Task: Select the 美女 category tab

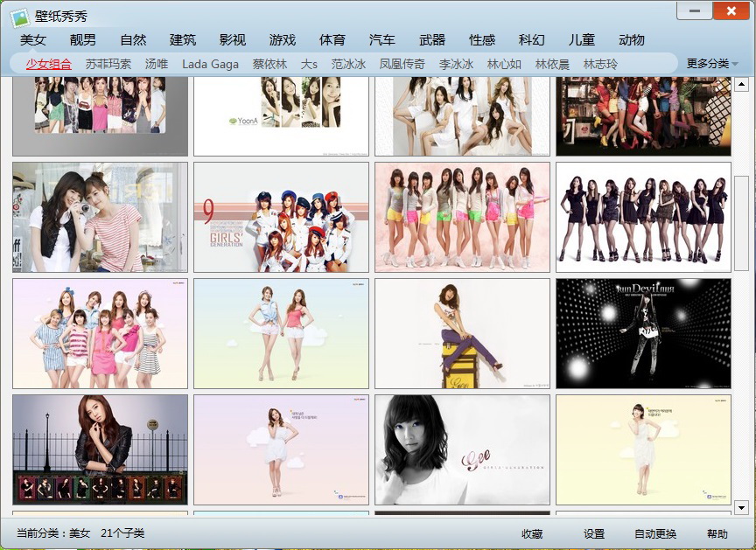Action: 32,40
